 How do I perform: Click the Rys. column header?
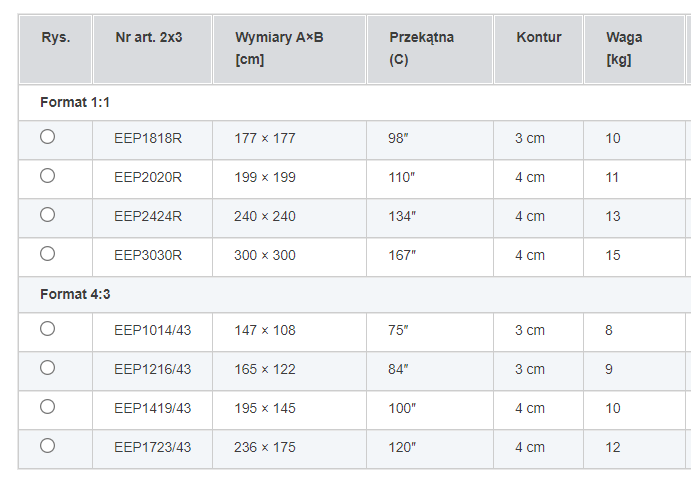pyautogui.click(x=56, y=38)
